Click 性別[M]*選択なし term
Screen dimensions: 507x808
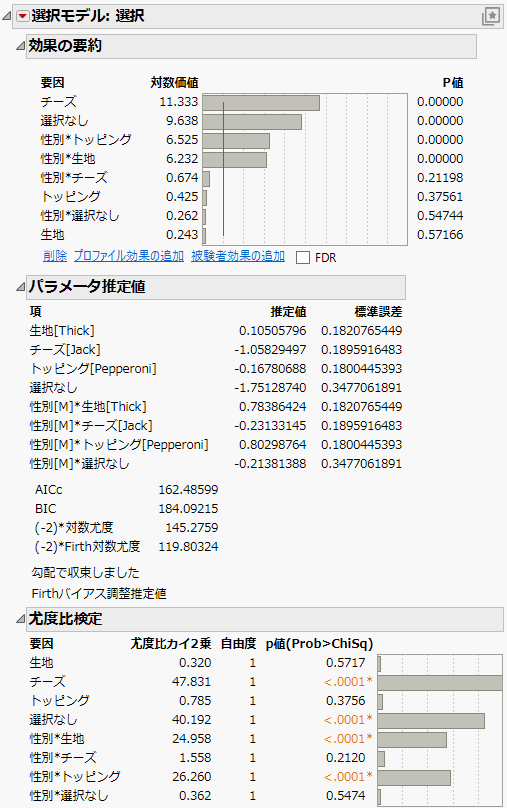[x=79, y=464]
